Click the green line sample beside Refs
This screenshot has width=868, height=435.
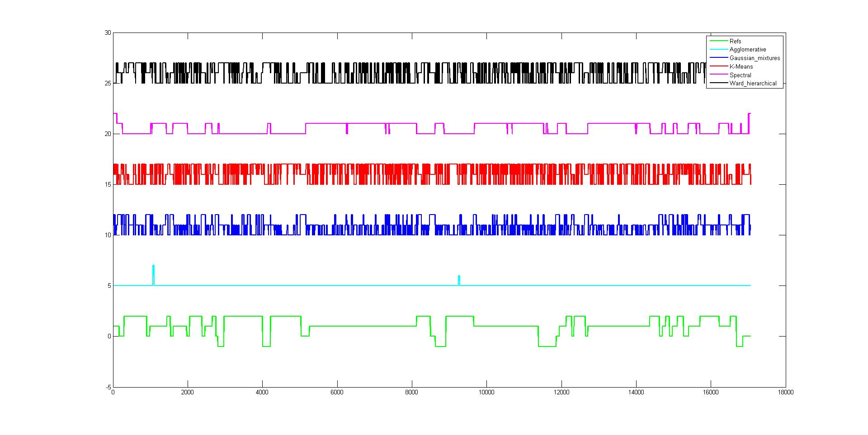pos(718,41)
